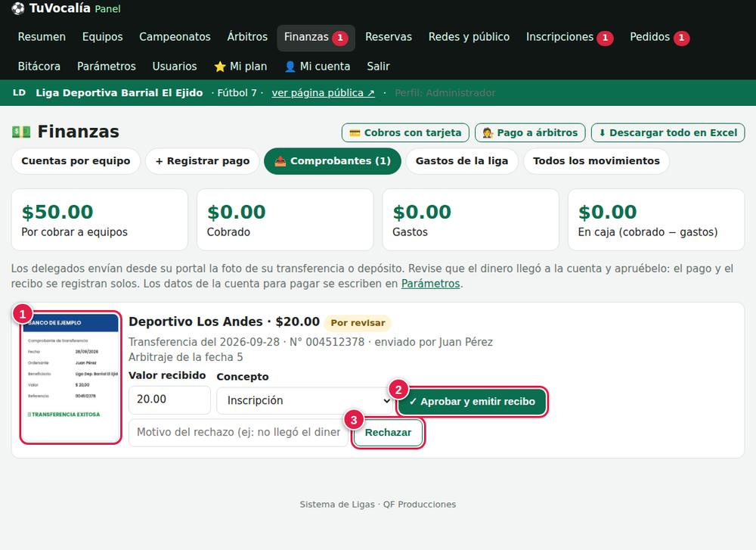The height and width of the screenshot is (550, 756).
Task: Open the Concepto dropdown showing Inscripción
Action: coord(305,400)
